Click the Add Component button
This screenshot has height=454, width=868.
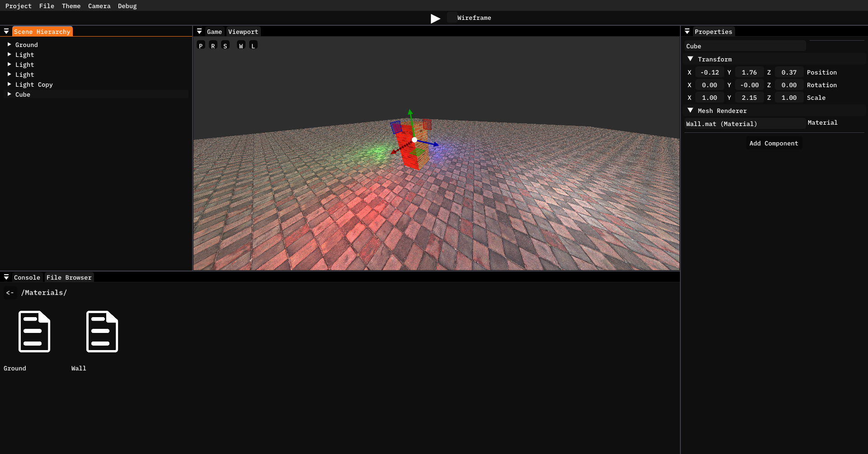click(x=774, y=143)
